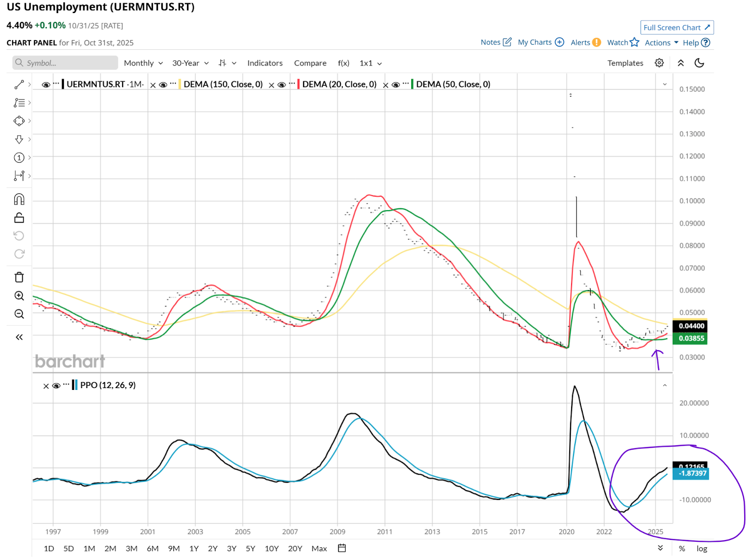
Task: Click the trash delete drawings icon
Action: [x=19, y=277]
